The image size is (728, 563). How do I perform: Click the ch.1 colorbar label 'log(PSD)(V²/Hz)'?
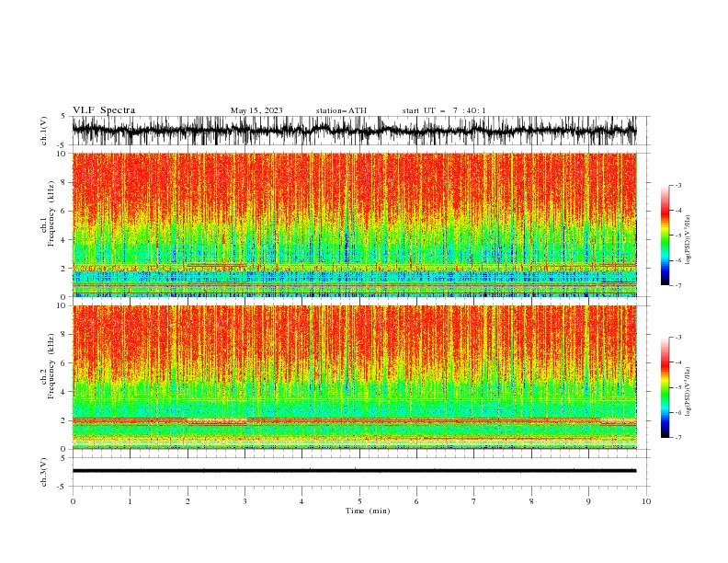(x=688, y=240)
